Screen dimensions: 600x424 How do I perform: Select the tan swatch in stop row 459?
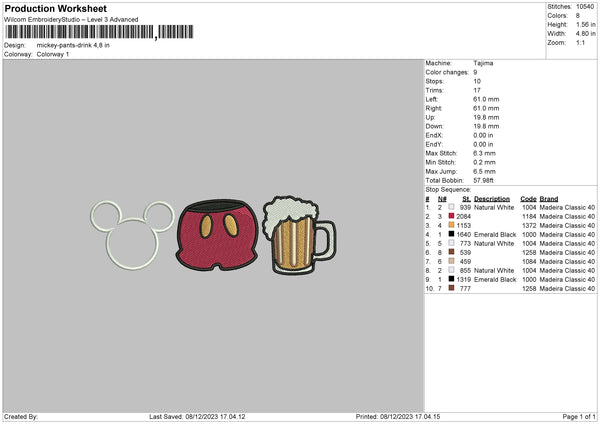tap(452, 261)
